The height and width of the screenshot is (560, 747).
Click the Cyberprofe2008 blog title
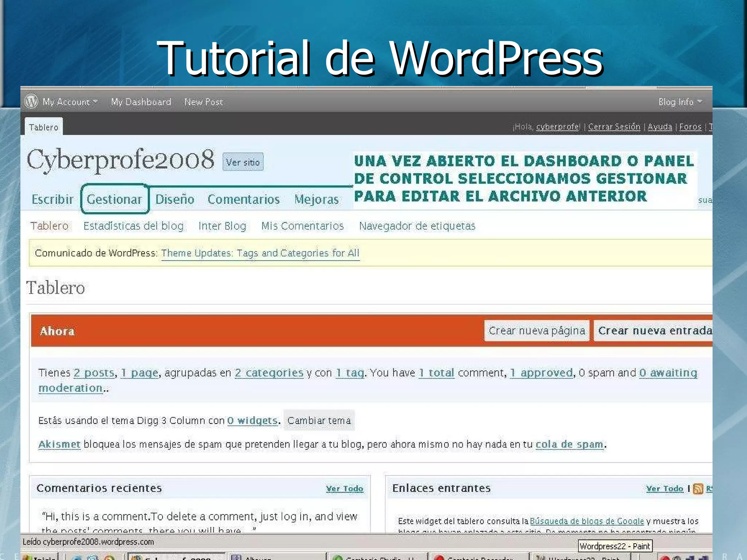click(x=121, y=160)
